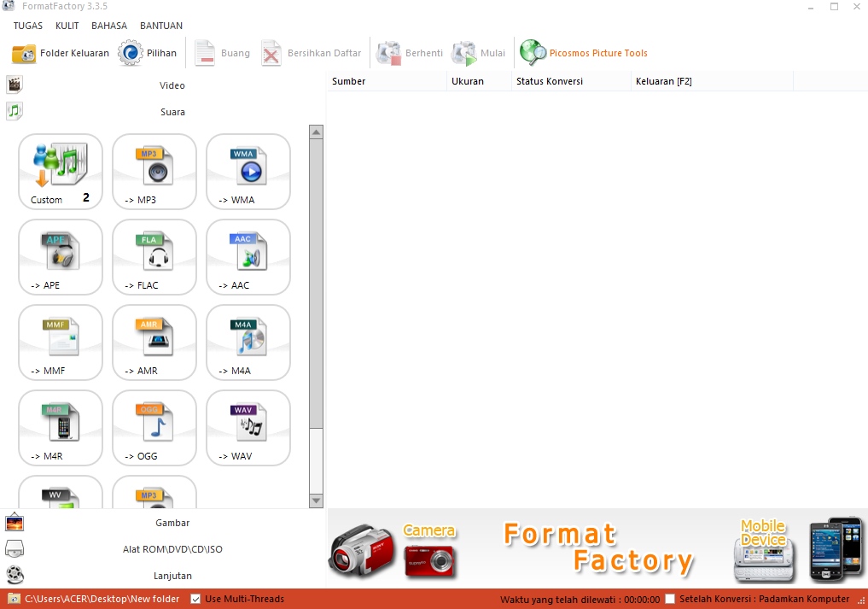Choose the -> MMF conversion tile
Image resolution: width=868 pixels, height=609 pixels.
61,343
